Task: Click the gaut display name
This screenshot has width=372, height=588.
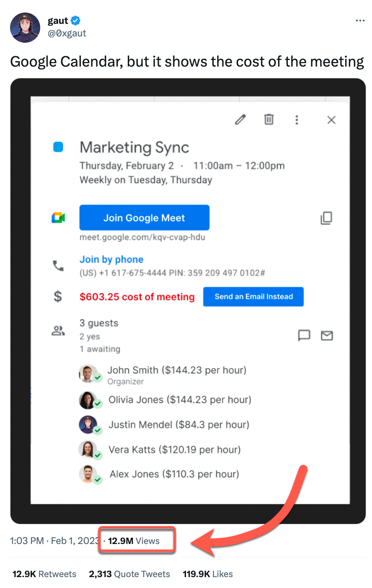Action: click(x=58, y=21)
